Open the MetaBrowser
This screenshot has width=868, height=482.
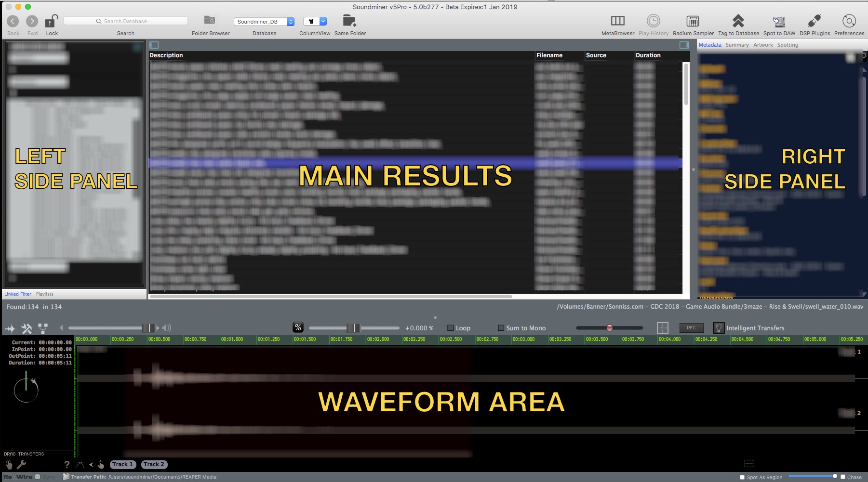click(x=617, y=21)
